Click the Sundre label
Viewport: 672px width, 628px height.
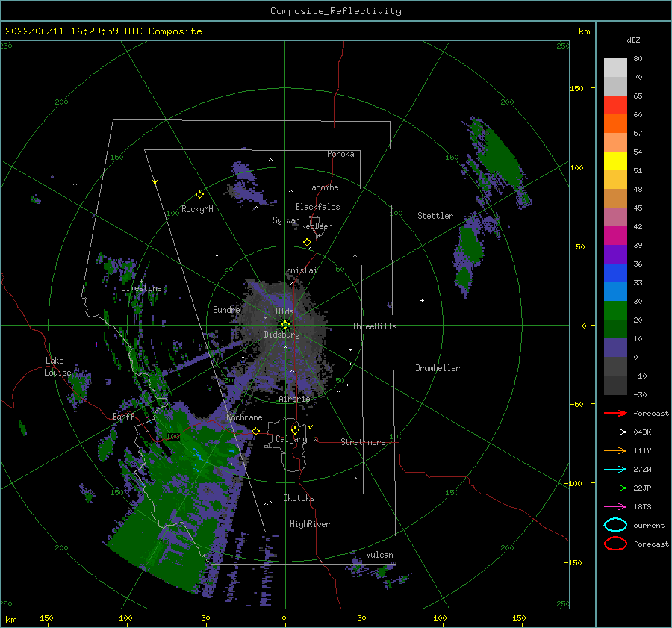[226, 309]
